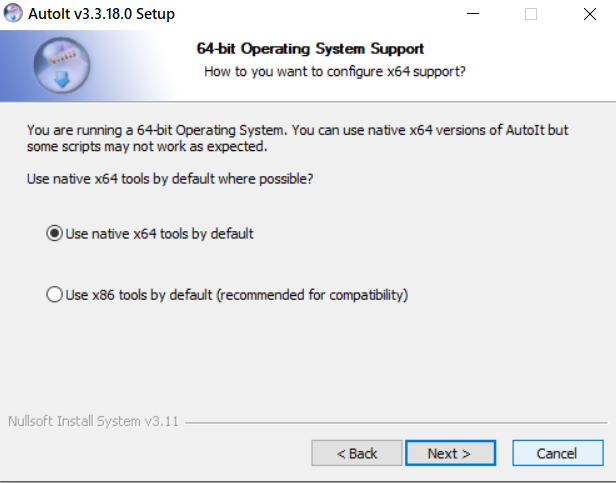Proceed with the Next button

(x=449, y=453)
